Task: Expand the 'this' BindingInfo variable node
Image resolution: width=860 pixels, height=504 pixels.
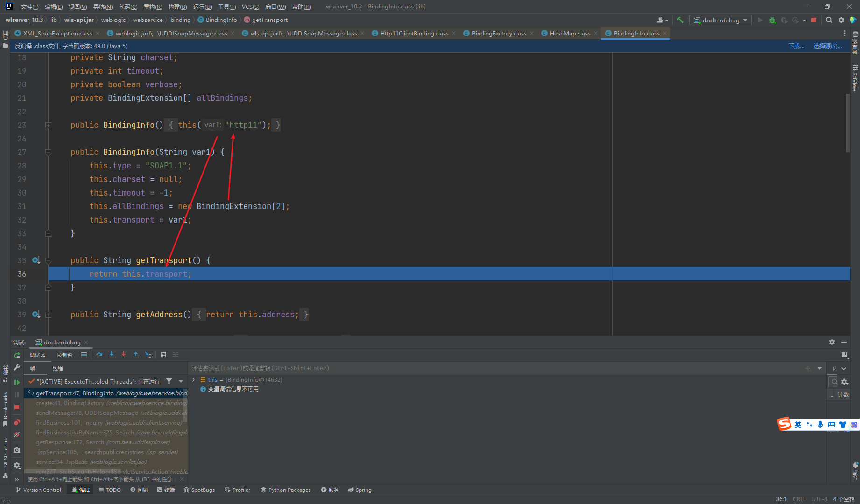Action: [193, 379]
